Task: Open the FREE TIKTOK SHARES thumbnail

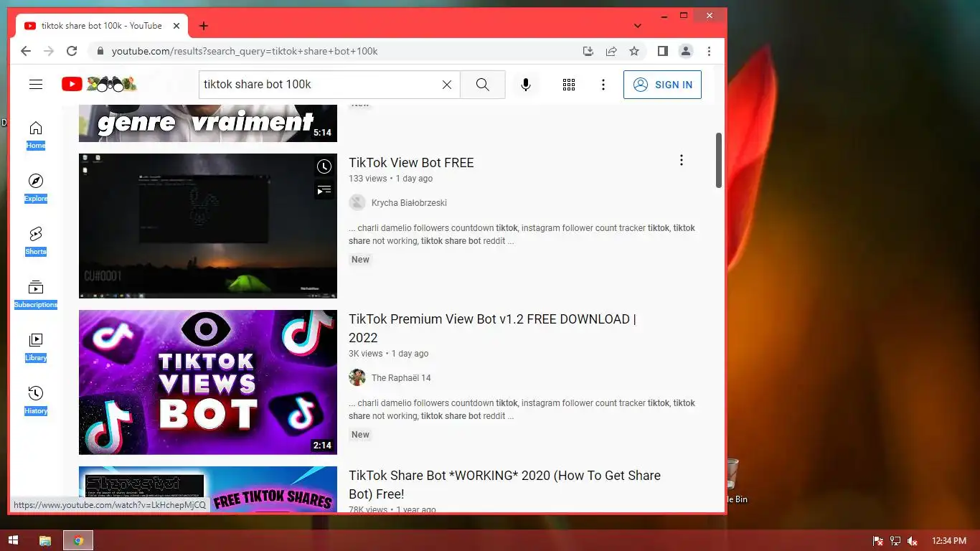Action: tap(208, 489)
